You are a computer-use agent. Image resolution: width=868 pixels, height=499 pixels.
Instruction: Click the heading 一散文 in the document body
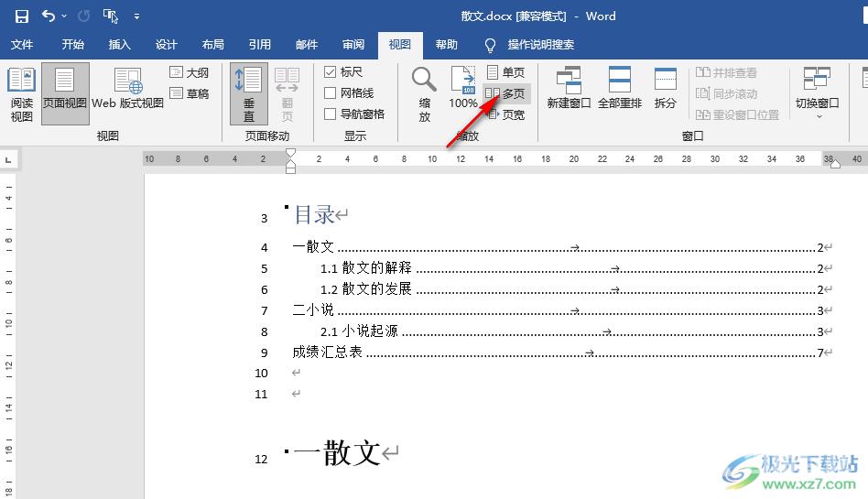click(337, 453)
